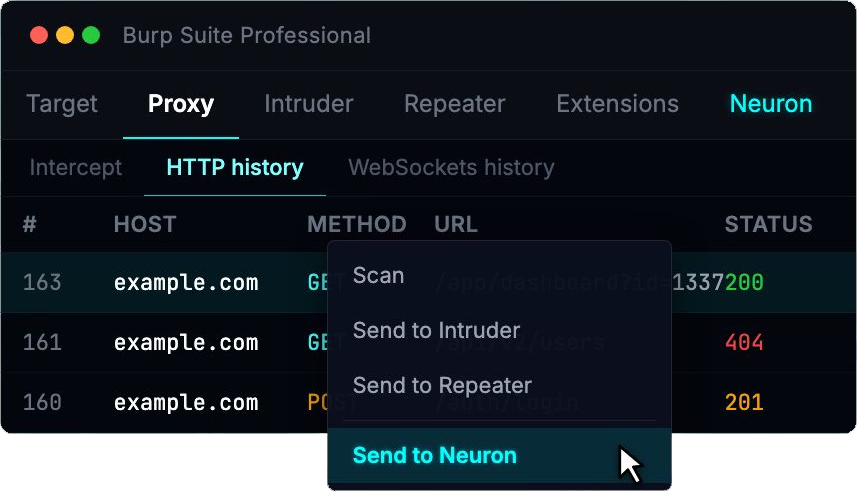This screenshot has width=858, height=492.
Task: Choose Scan from the context menu
Action: pyautogui.click(x=378, y=276)
